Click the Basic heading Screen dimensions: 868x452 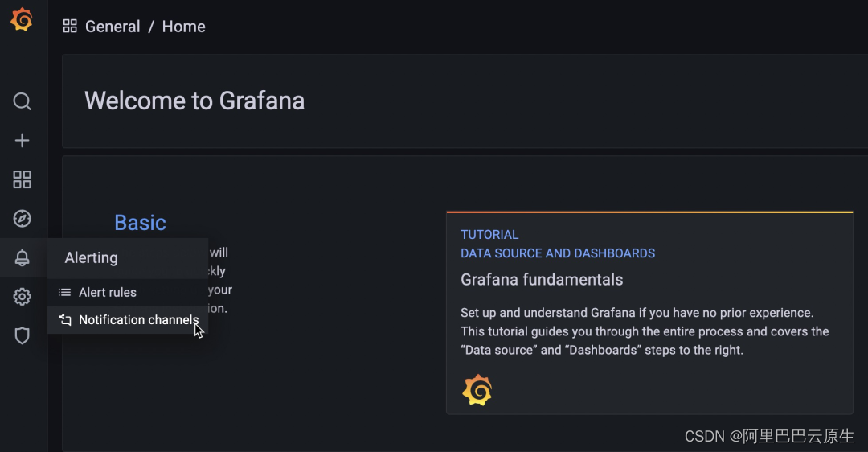coord(140,223)
